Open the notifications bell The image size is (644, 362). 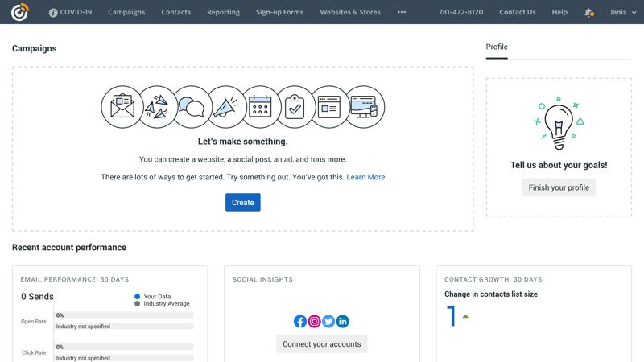click(x=588, y=12)
